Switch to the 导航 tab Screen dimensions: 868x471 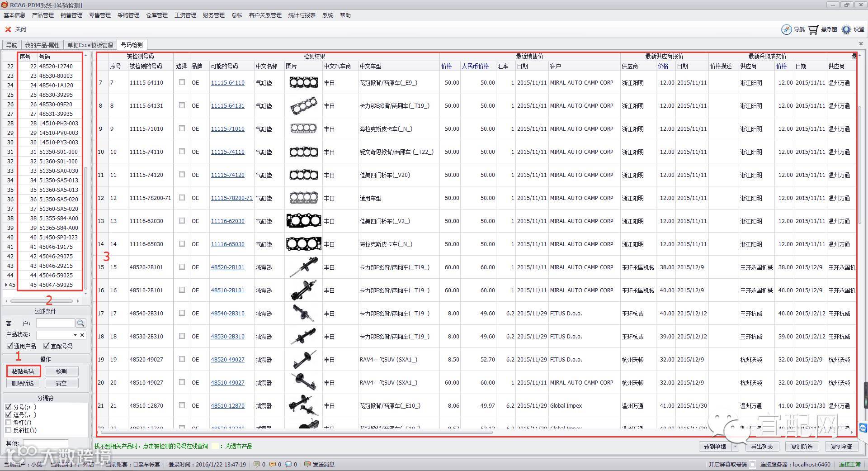pyautogui.click(x=11, y=45)
